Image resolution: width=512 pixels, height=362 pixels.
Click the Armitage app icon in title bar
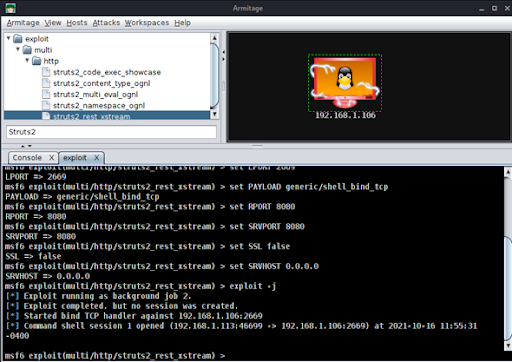pyautogui.click(x=11, y=8)
